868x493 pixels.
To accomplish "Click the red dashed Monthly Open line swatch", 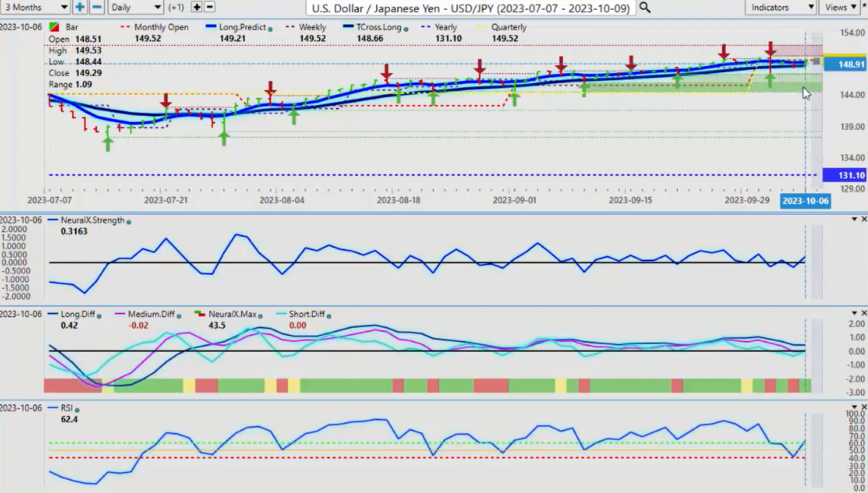I will tap(126, 28).
